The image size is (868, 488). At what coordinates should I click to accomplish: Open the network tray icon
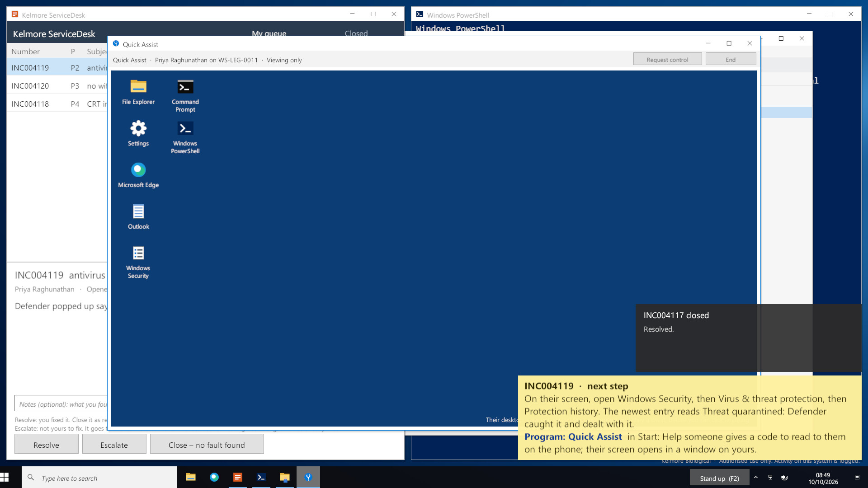[x=770, y=478]
